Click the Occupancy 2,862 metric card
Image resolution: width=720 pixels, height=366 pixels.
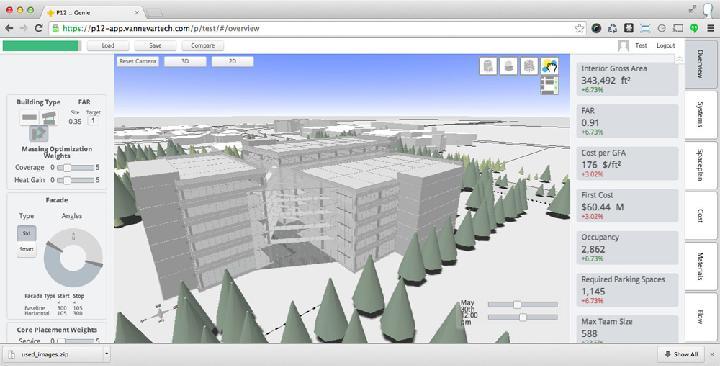coord(627,248)
